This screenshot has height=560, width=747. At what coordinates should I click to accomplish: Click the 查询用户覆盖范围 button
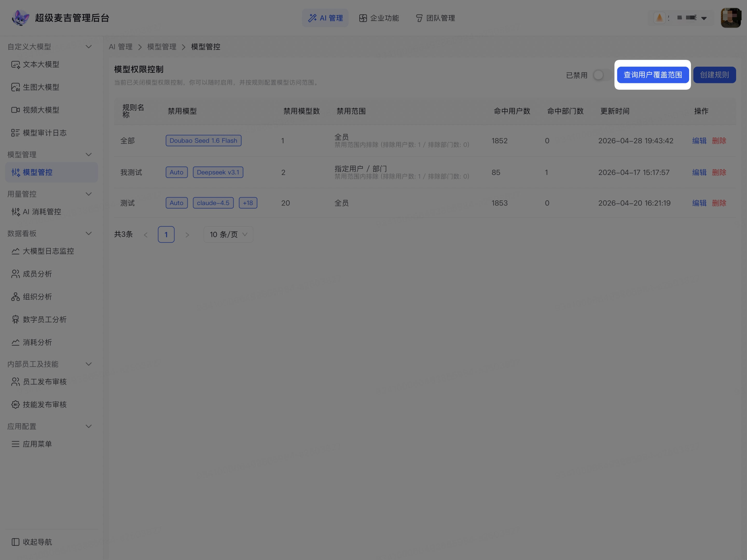tap(652, 75)
